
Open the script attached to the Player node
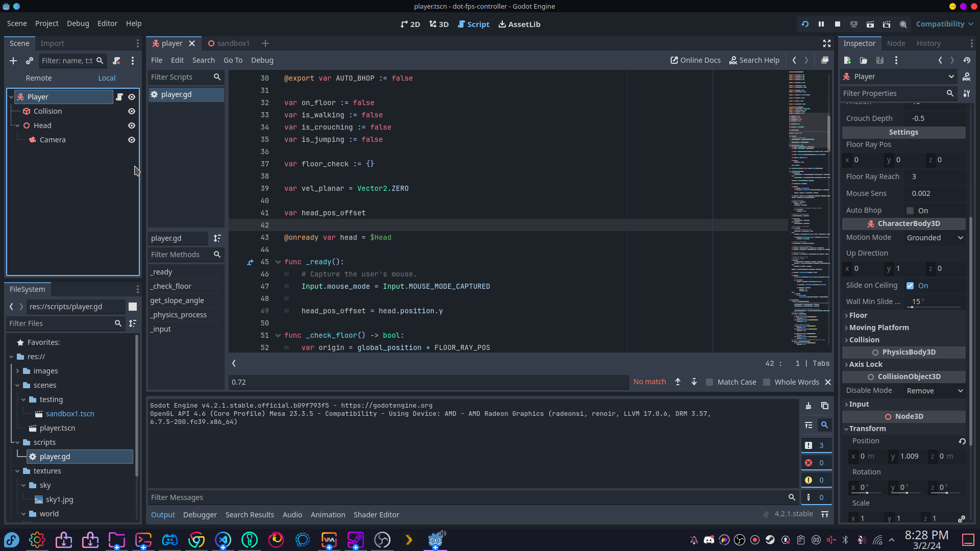[119, 97]
